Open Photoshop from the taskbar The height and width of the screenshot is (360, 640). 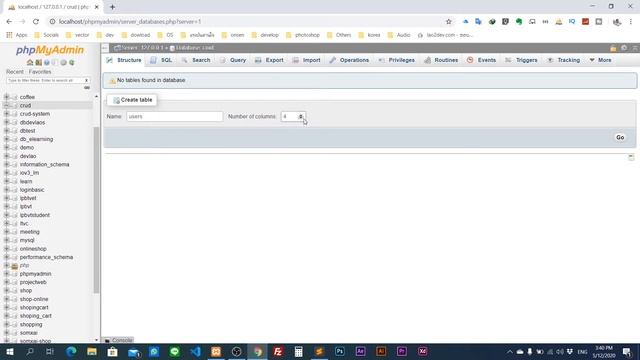click(x=340, y=351)
